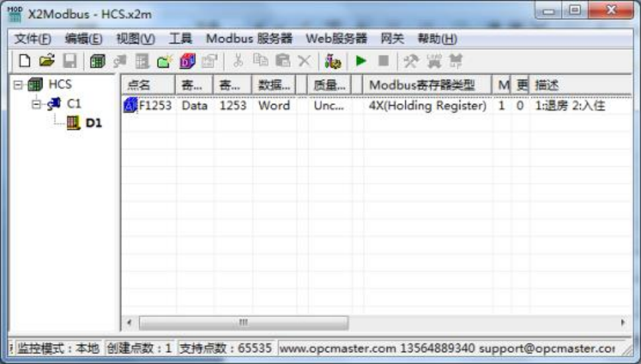The image size is (641, 364).
Task: Click the green server cube toolbar icon
Action: tap(97, 62)
